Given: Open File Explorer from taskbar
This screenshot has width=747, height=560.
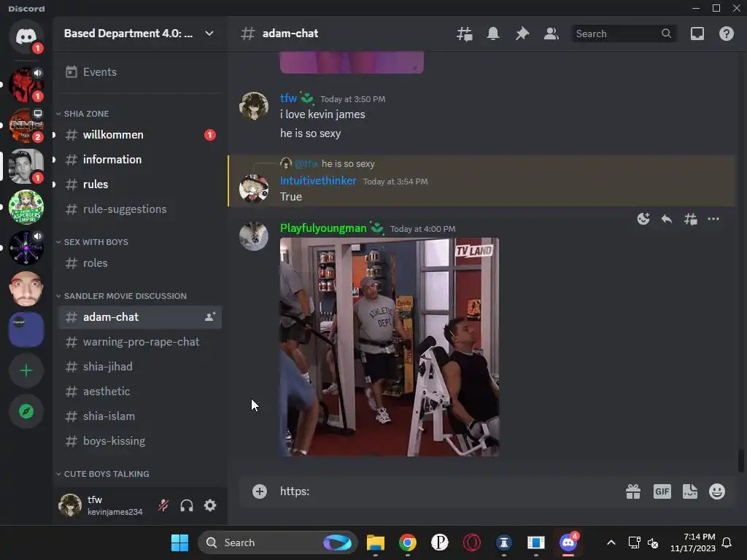Looking at the screenshot, I should click(x=376, y=542).
